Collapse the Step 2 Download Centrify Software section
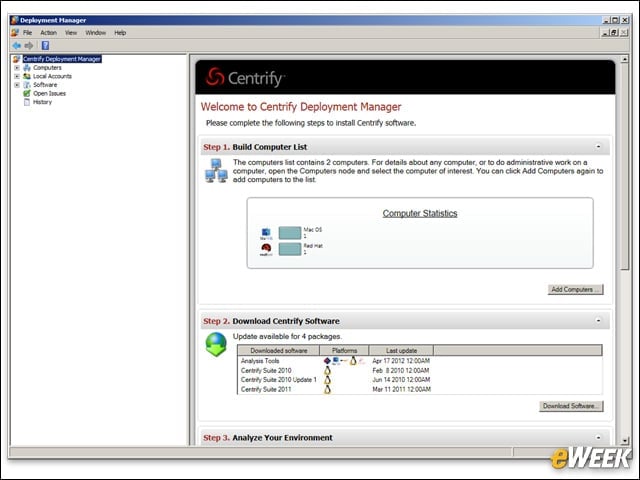The width and height of the screenshot is (640, 480). [598, 321]
